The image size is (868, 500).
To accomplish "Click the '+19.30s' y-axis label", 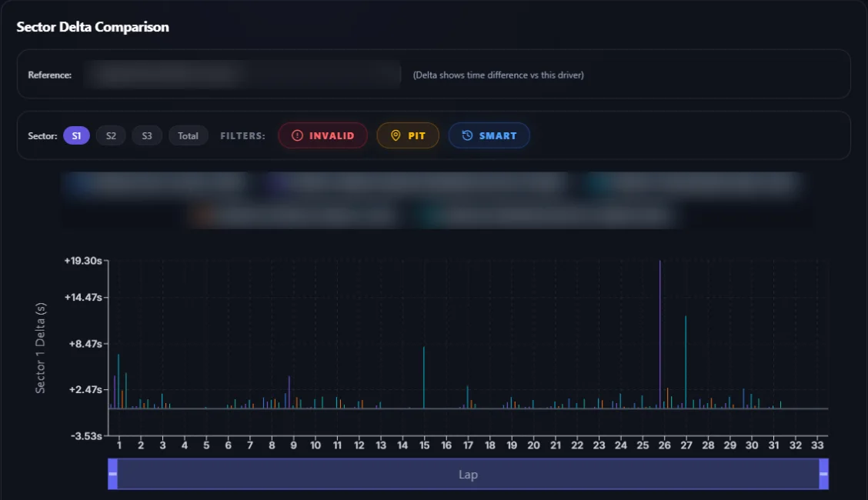I will [83, 261].
